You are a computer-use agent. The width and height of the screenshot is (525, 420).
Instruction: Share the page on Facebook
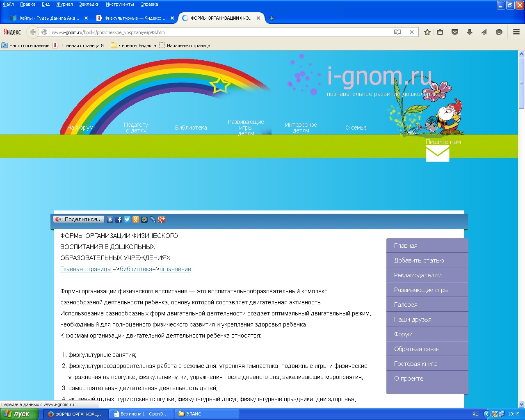(x=119, y=219)
